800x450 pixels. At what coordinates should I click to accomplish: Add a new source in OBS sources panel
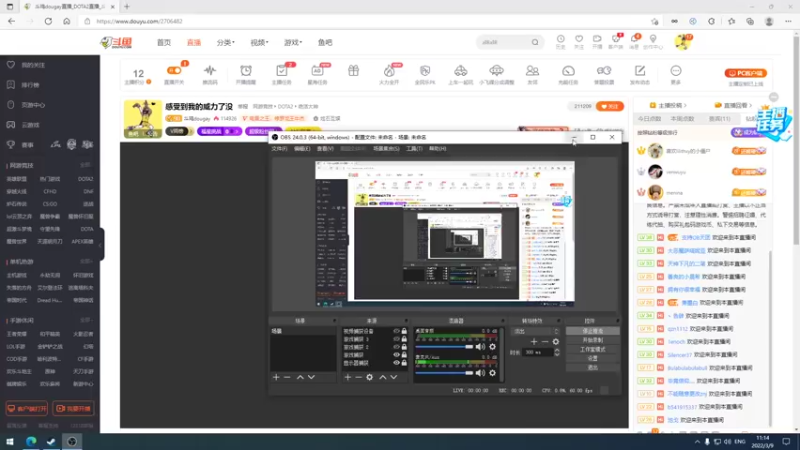tap(347, 377)
